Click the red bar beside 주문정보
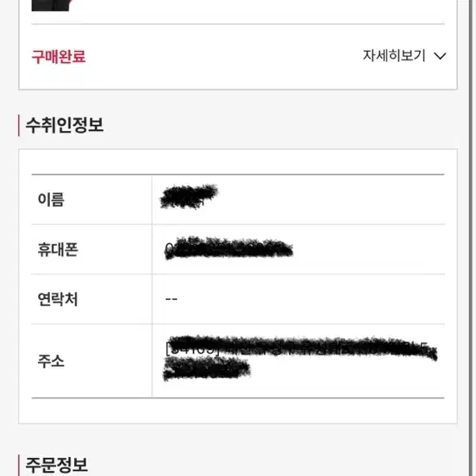The width and height of the screenshot is (476, 476). [19, 466]
